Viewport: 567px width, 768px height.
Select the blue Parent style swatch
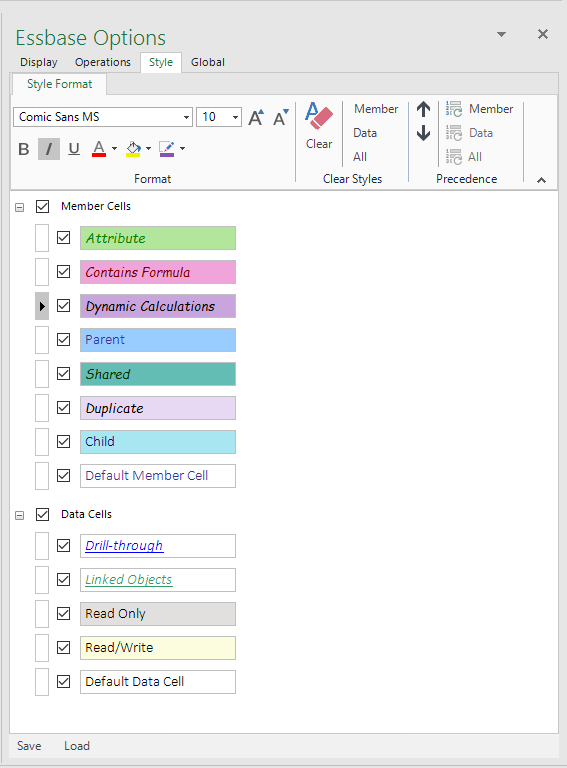[x=158, y=340]
